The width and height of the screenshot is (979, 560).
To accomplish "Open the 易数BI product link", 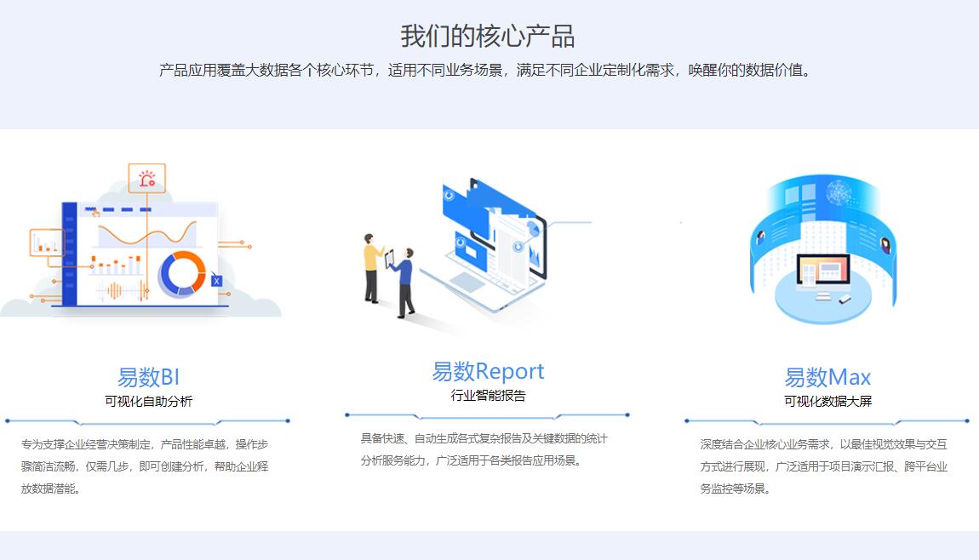I will click(149, 377).
